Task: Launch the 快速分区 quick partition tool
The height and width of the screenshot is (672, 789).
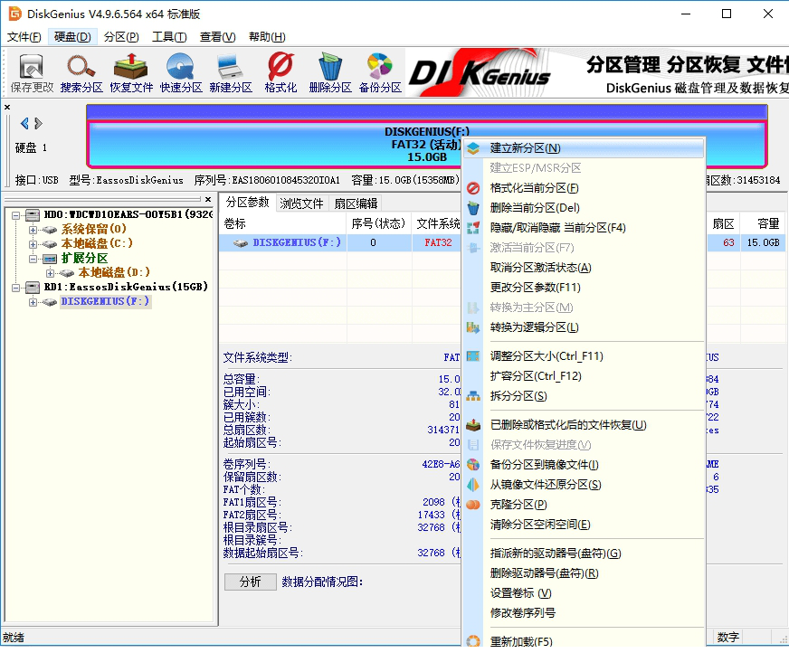Action: [x=181, y=71]
